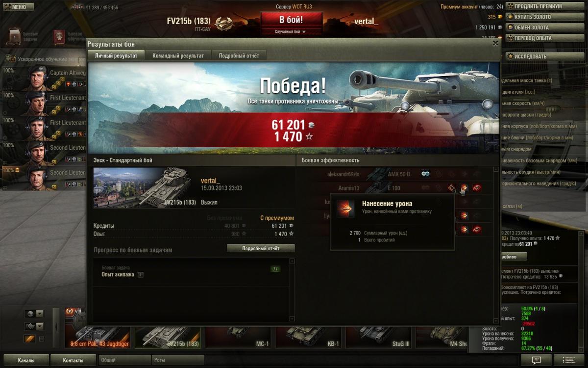Switch to the Командный результат tab
Screen dimensions: 588x368
[178, 55]
